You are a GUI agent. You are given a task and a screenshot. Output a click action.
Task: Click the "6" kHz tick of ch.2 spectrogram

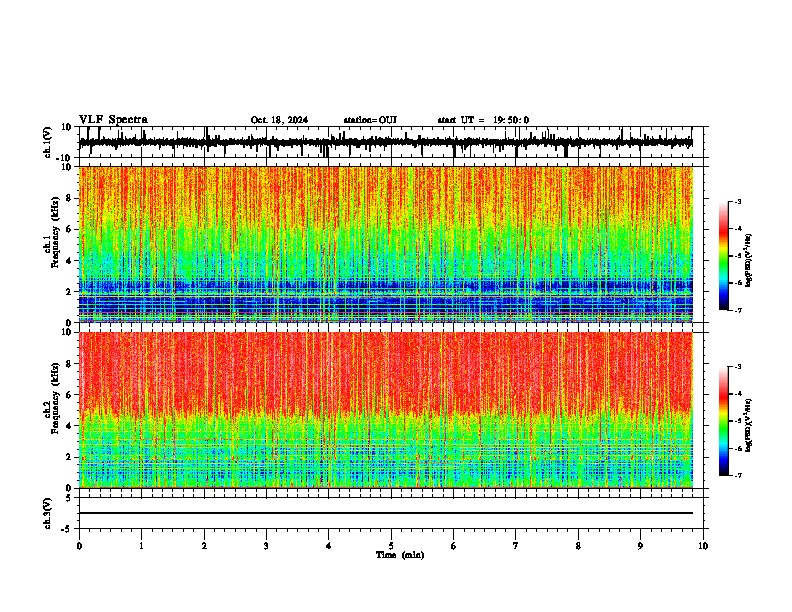point(70,395)
